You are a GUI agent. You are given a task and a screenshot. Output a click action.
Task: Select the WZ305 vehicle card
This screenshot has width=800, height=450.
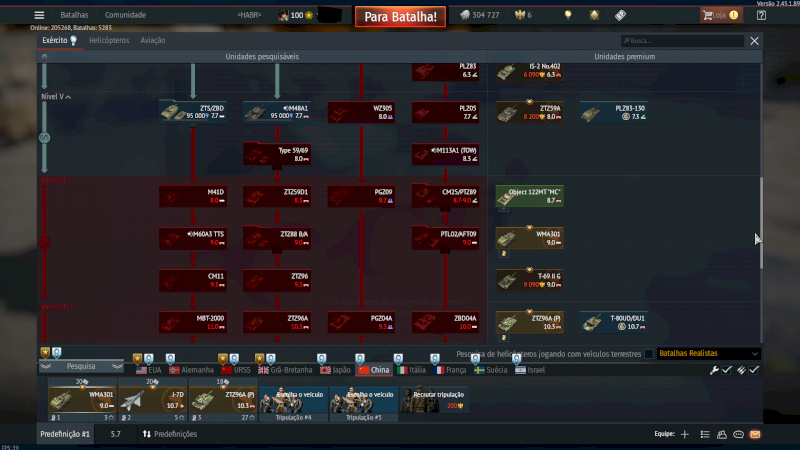point(361,112)
